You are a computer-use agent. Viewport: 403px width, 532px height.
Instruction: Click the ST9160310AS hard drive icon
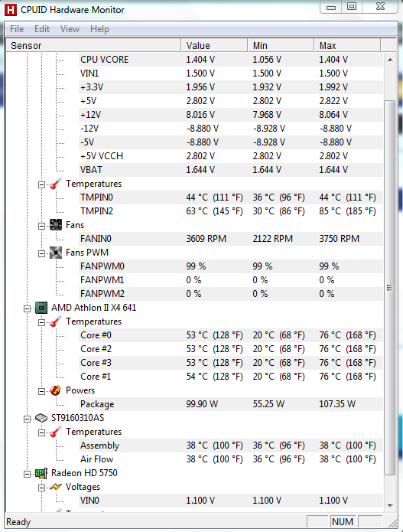pos(41,418)
